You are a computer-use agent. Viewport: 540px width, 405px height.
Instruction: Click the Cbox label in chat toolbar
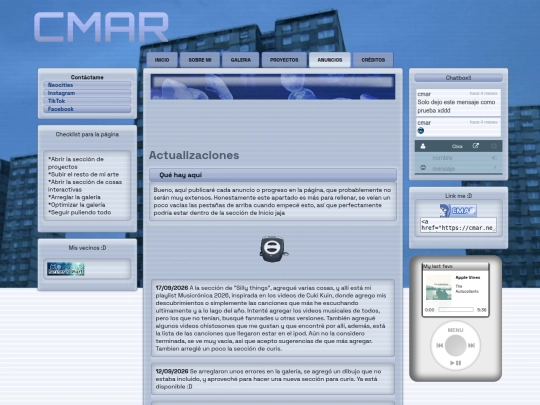tap(457, 146)
